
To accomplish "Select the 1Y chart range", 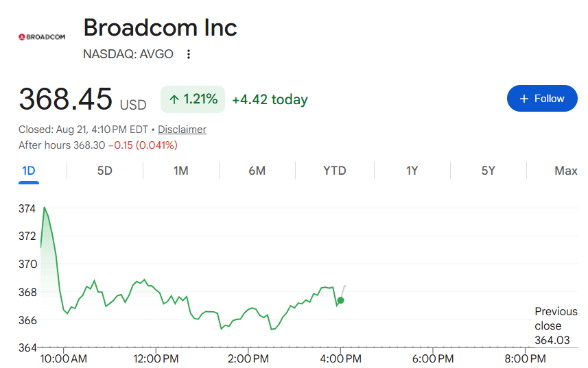I will (412, 171).
